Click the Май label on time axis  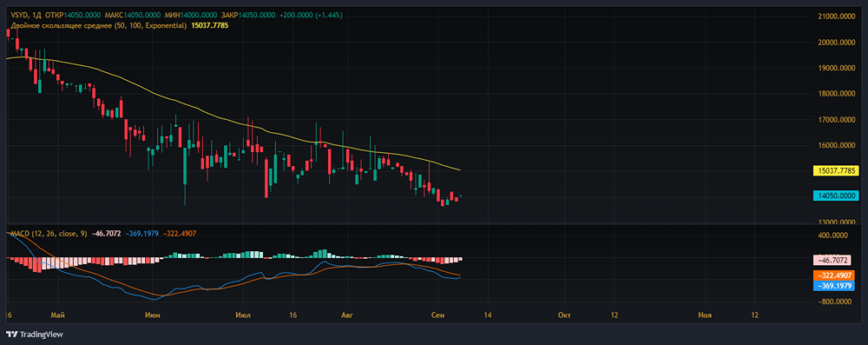coord(57,315)
